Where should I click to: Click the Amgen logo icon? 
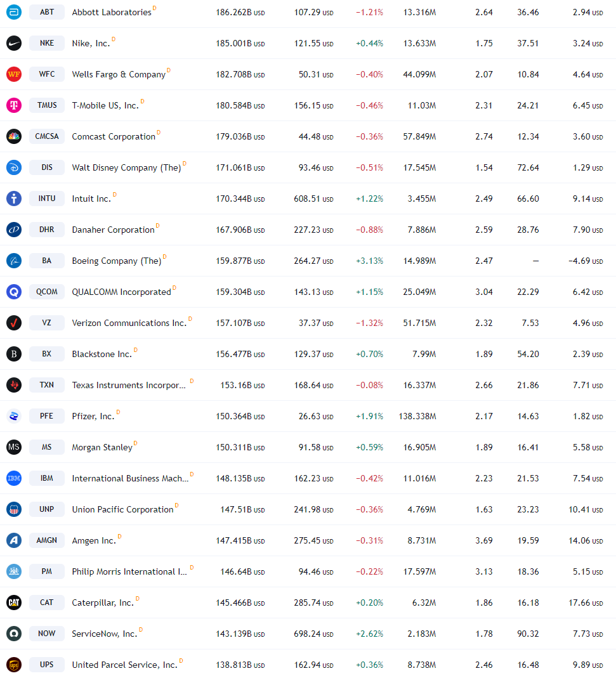(14, 540)
